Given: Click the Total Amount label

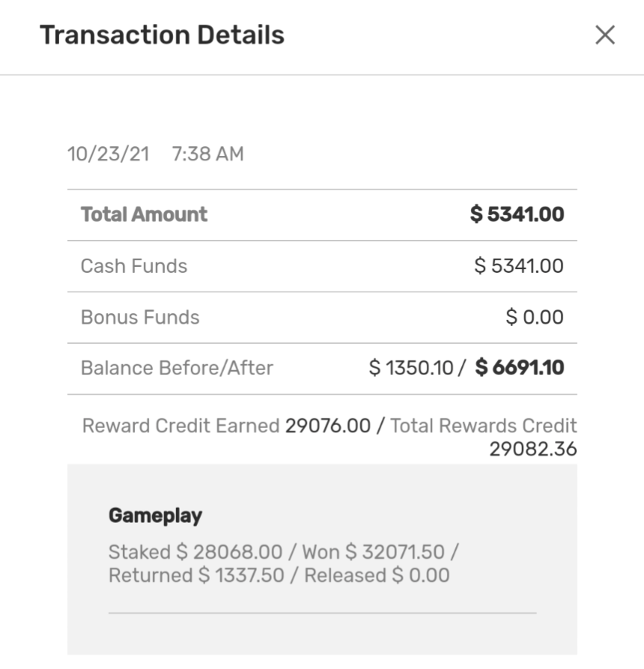Looking at the screenshot, I should [144, 215].
